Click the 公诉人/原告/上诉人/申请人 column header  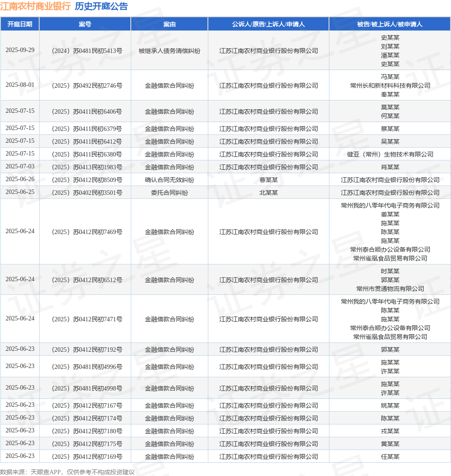268,24
